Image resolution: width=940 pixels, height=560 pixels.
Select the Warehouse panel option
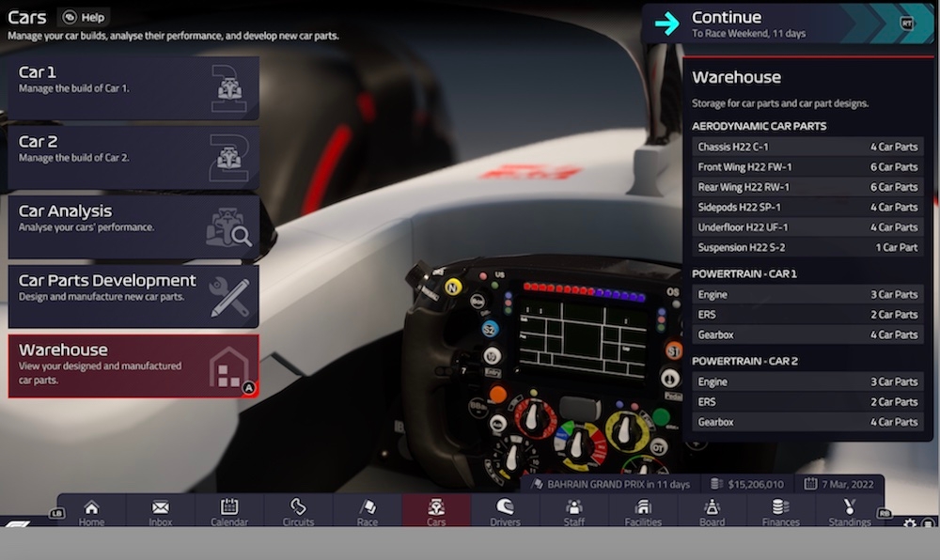coord(133,365)
